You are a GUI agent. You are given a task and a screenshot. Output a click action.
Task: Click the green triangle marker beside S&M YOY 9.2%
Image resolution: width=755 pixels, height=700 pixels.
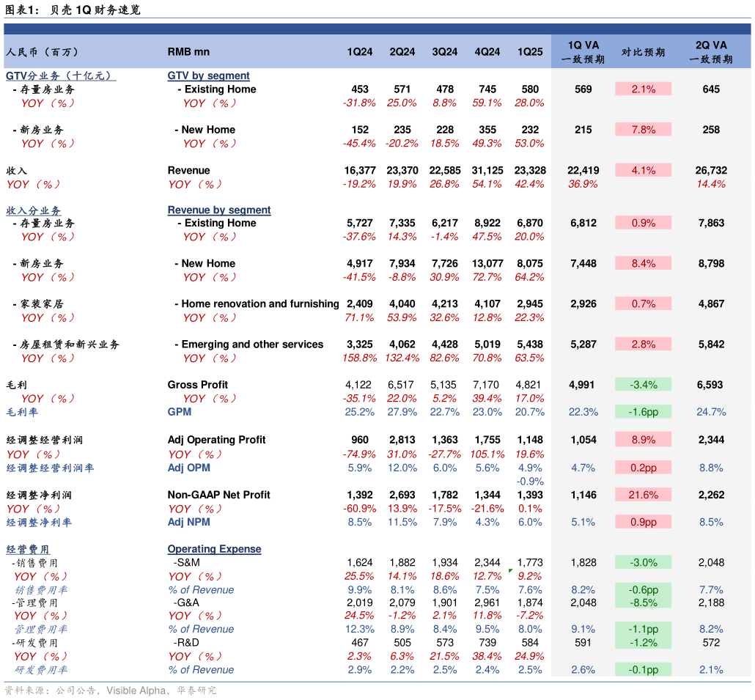pyautogui.click(x=510, y=571)
